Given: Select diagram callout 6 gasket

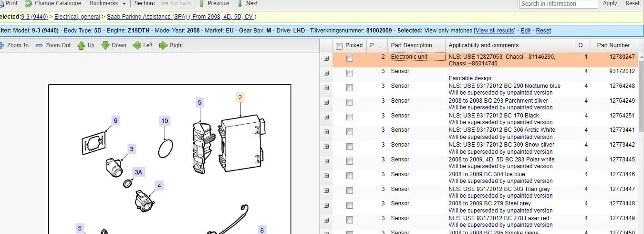Looking at the screenshot, I should [x=115, y=120].
